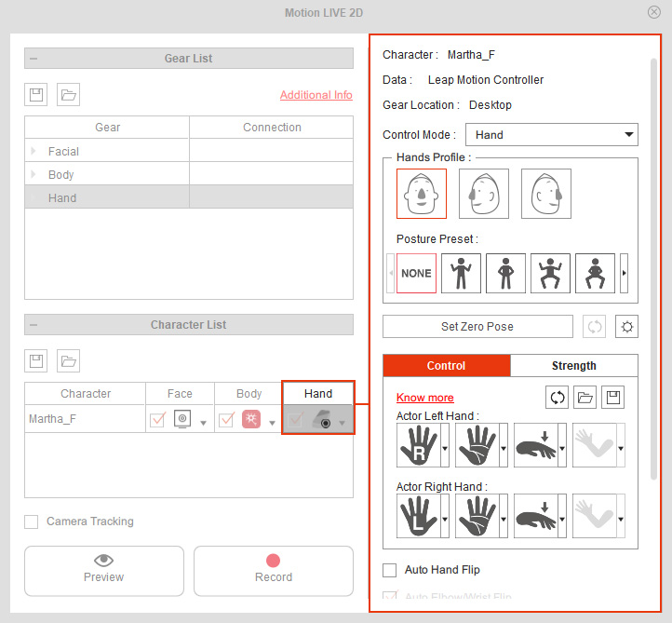The width and height of the screenshot is (672, 623).
Task: Select the Hand row in Gear List
Action: click(x=189, y=197)
